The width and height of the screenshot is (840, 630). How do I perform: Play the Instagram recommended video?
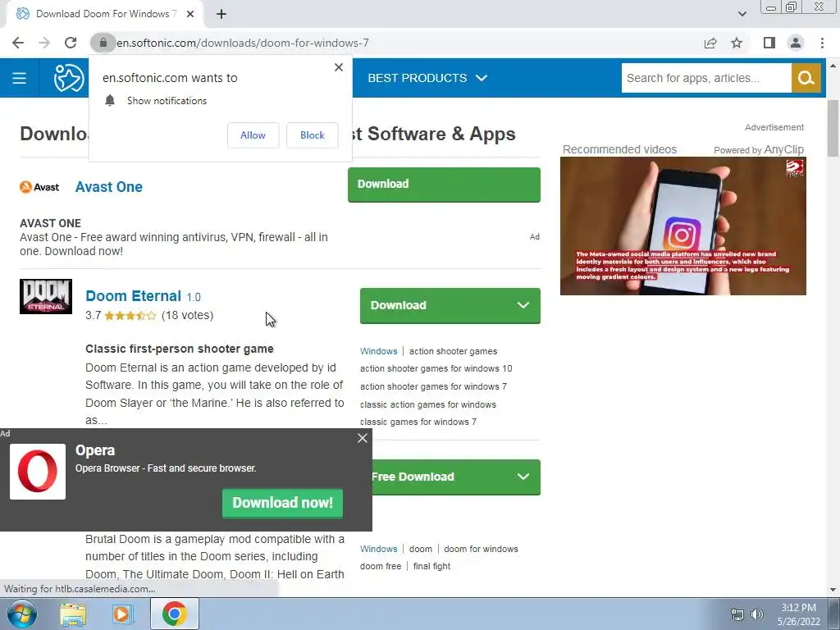[x=683, y=226]
